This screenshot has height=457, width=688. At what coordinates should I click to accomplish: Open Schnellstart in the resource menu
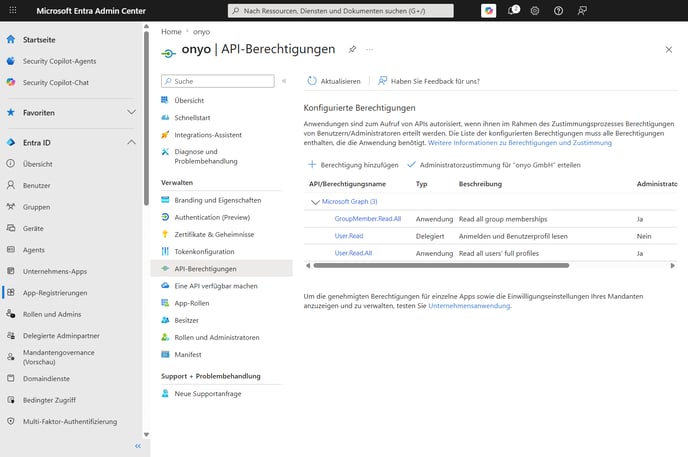pos(192,118)
